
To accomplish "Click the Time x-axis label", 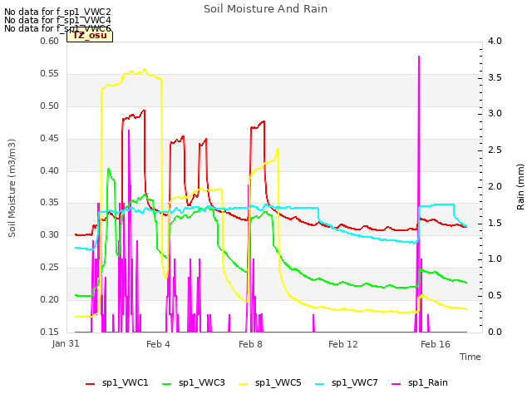I will [x=470, y=357].
